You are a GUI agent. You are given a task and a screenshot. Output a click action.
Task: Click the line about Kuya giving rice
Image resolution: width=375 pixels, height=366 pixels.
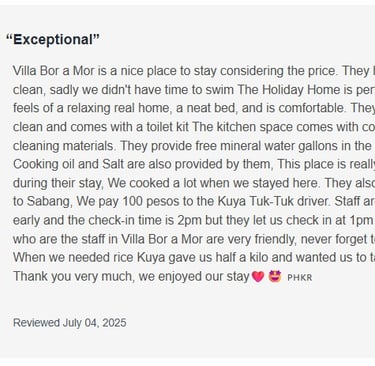click(x=194, y=257)
